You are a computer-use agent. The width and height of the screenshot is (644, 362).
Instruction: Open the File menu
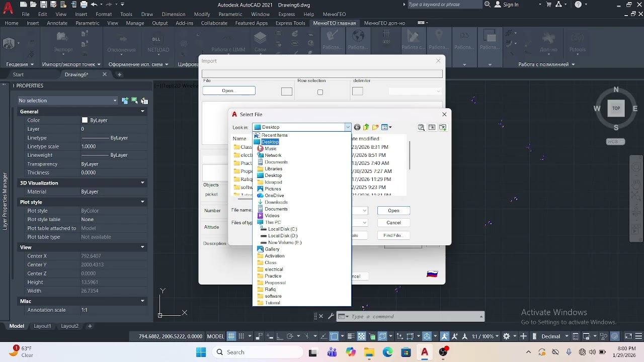click(x=26, y=14)
